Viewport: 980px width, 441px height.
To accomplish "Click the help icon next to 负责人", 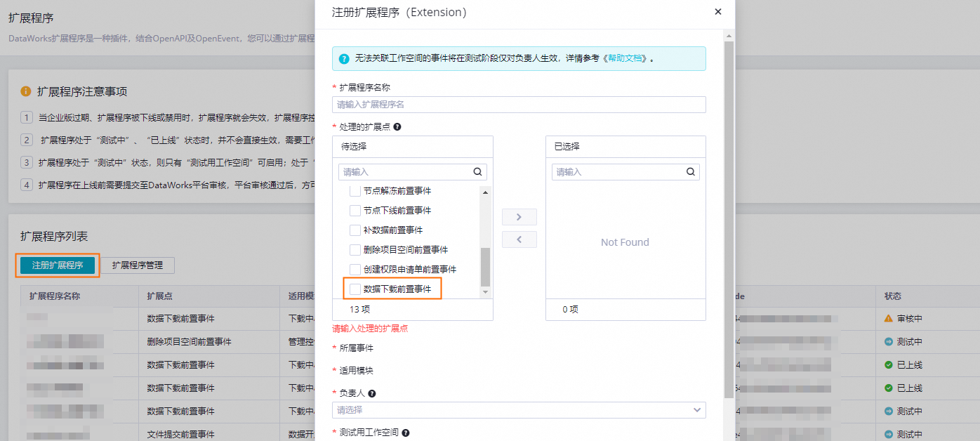I will click(372, 394).
